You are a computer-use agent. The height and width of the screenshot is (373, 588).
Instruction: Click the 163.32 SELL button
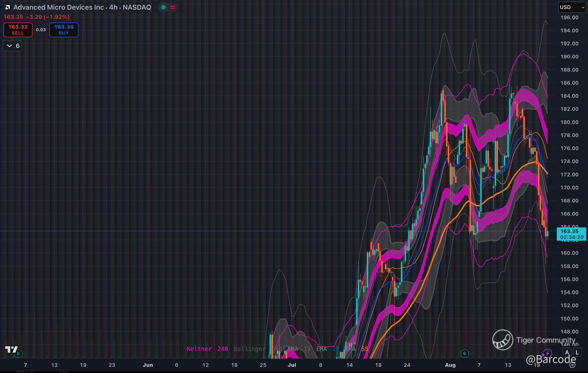point(18,30)
